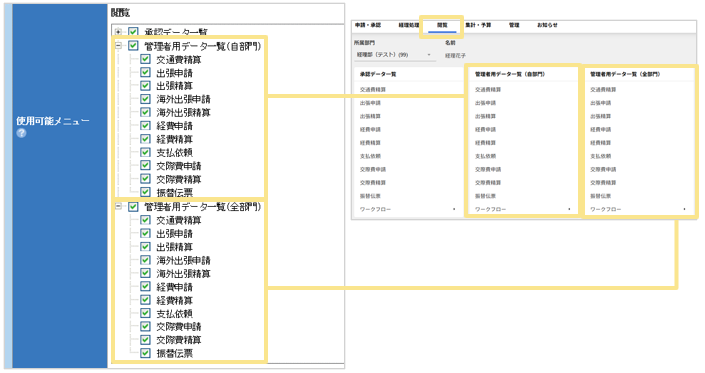Open 経費精算 in the 承認データ一覧 column
Image resolution: width=705 pixels, height=373 pixels.
(x=370, y=143)
